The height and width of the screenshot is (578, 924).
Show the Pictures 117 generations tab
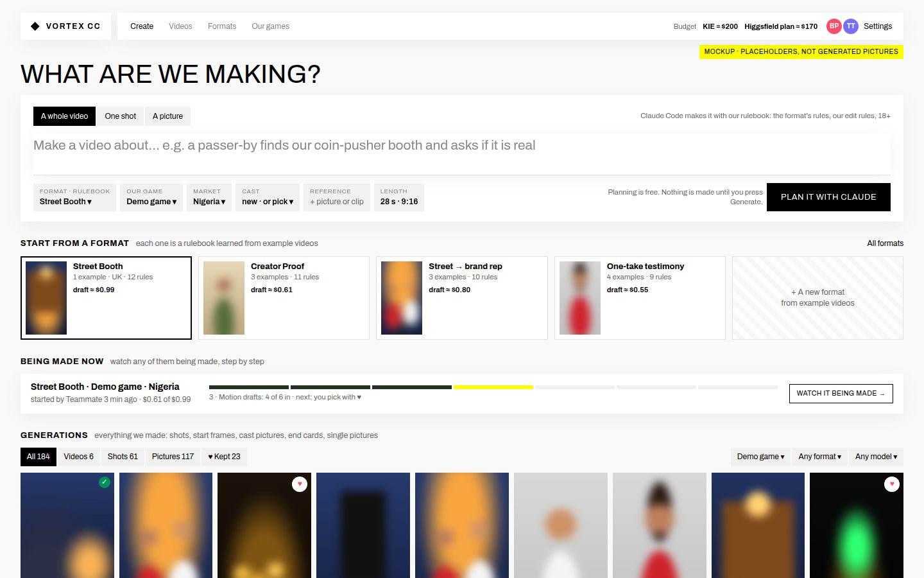(x=173, y=457)
